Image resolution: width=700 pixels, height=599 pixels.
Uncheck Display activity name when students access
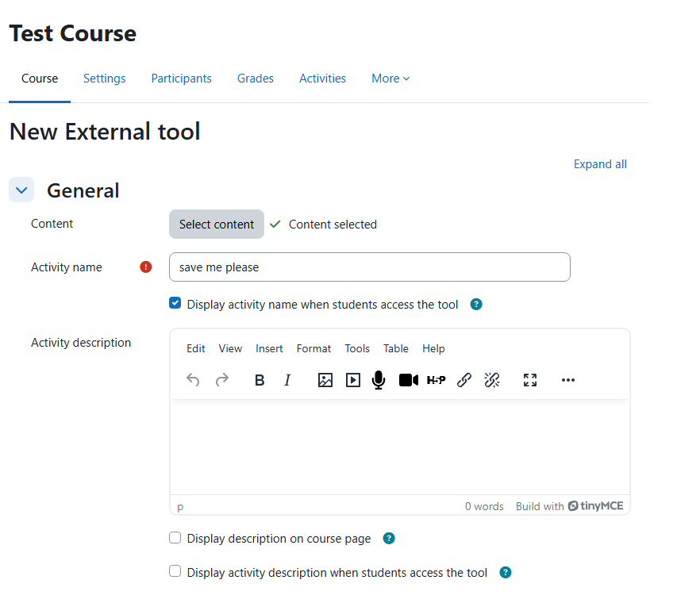point(175,303)
